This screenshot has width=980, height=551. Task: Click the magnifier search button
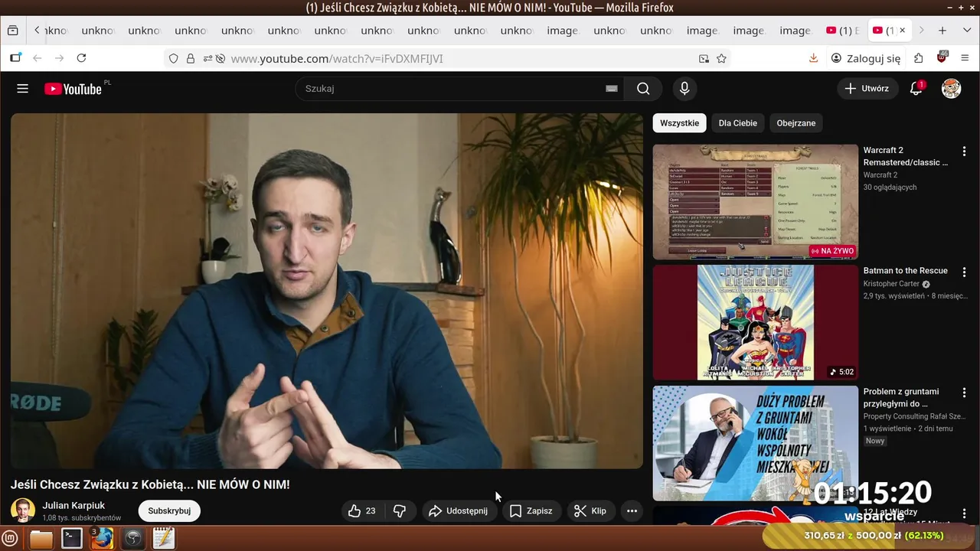(643, 89)
